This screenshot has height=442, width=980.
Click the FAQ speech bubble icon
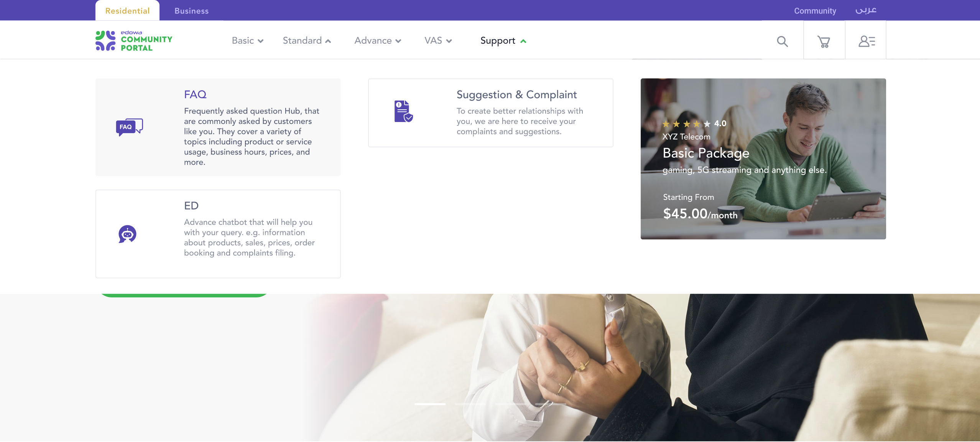click(x=129, y=127)
